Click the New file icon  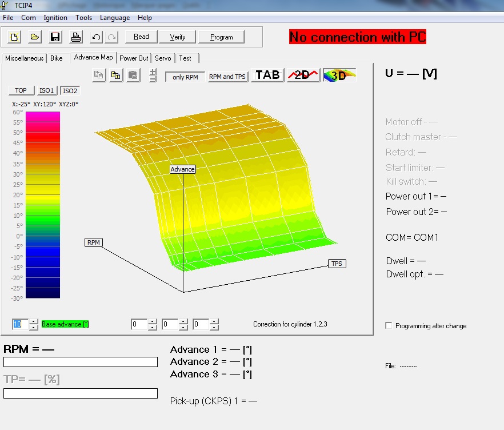tap(14, 37)
